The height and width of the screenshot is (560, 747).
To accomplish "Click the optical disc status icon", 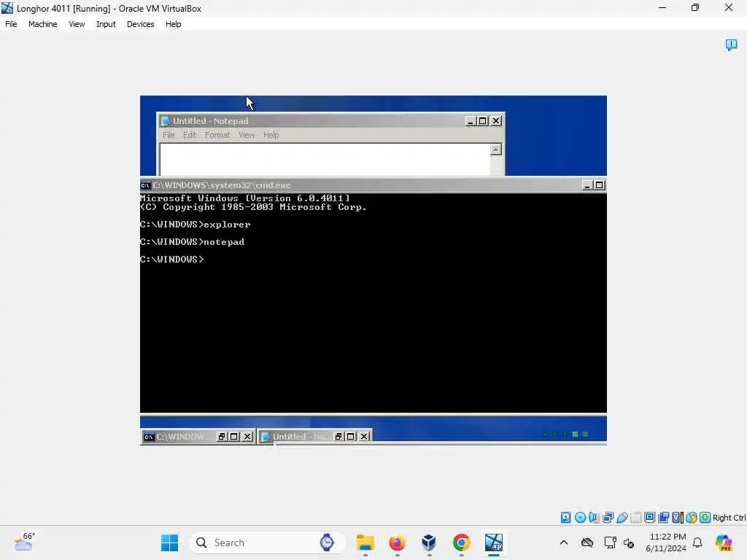I will 580,518.
